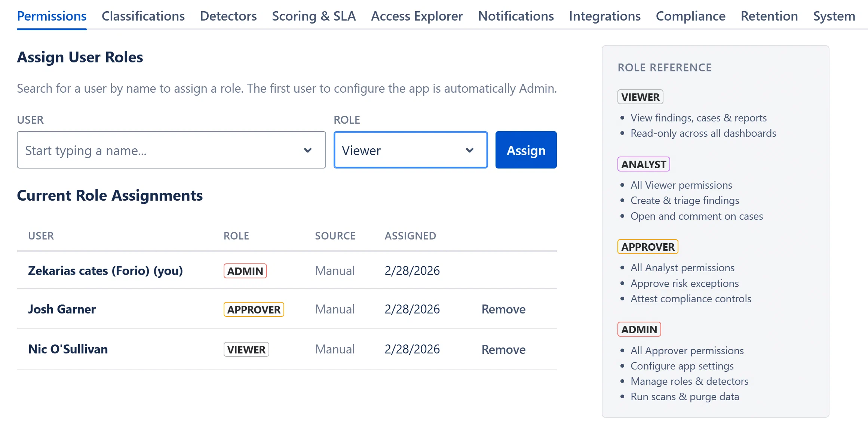Screen dimensions: 868x442
Task: Click Manual source in Josh Garner's row
Action: [335, 309]
